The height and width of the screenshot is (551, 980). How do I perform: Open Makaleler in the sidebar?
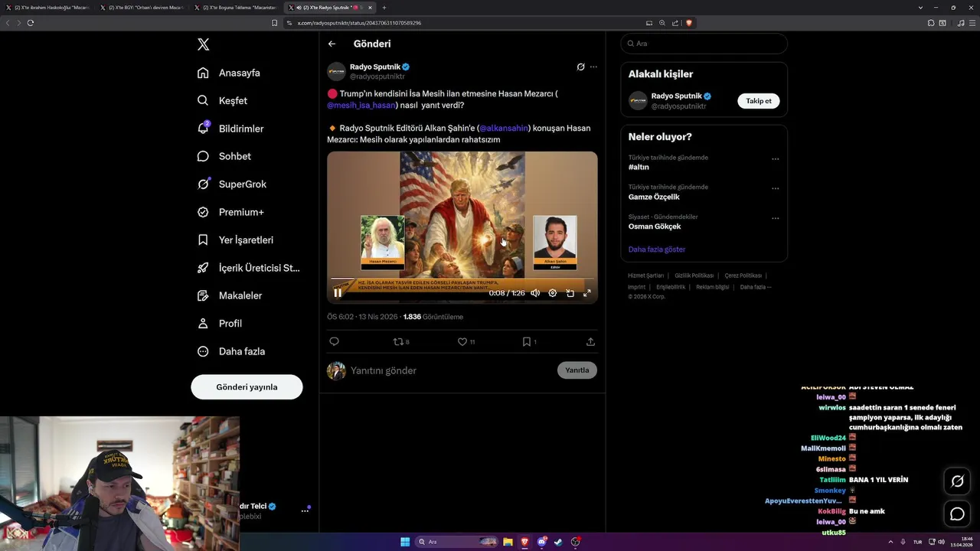pyautogui.click(x=230, y=295)
